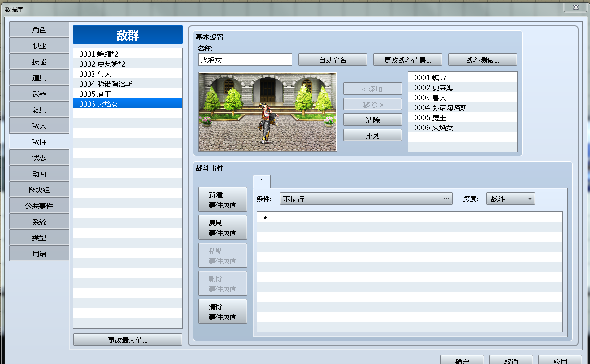Open the 动画 tab
Screen dimensions: 590x364
pyautogui.click(x=39, y=173)
